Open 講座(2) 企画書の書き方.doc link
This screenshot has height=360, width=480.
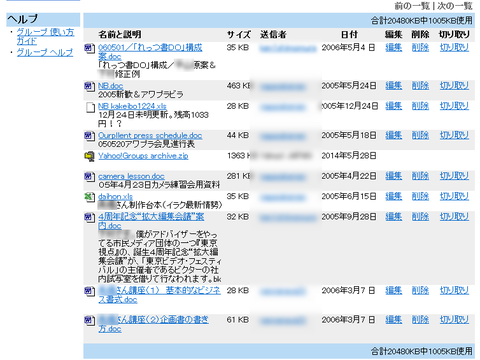(153, 324)
